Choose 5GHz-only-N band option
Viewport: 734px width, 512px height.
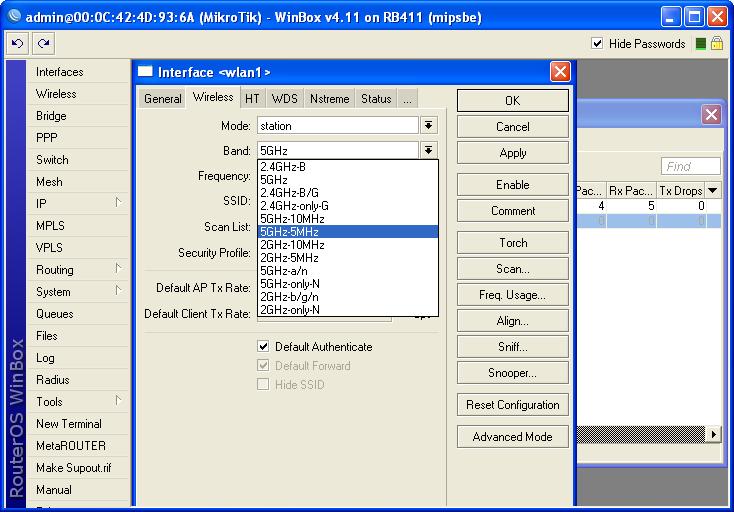tap(348, 284)
